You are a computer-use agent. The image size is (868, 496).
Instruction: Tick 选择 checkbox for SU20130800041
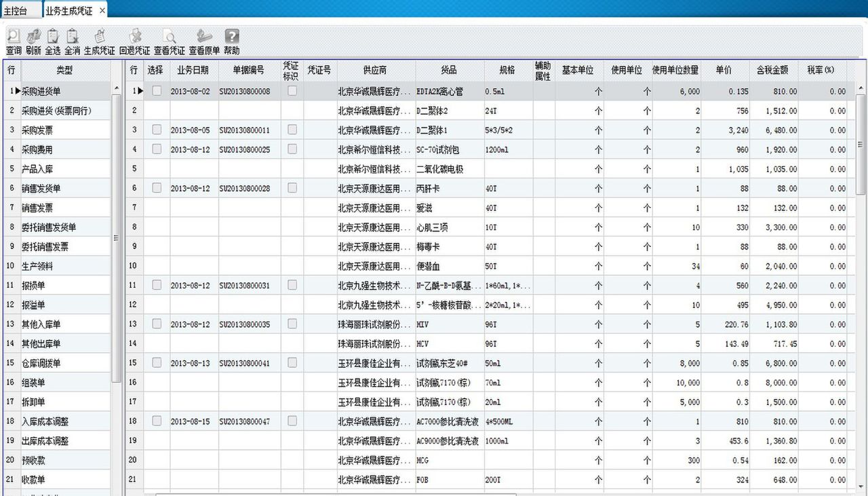tap(157, 362)
